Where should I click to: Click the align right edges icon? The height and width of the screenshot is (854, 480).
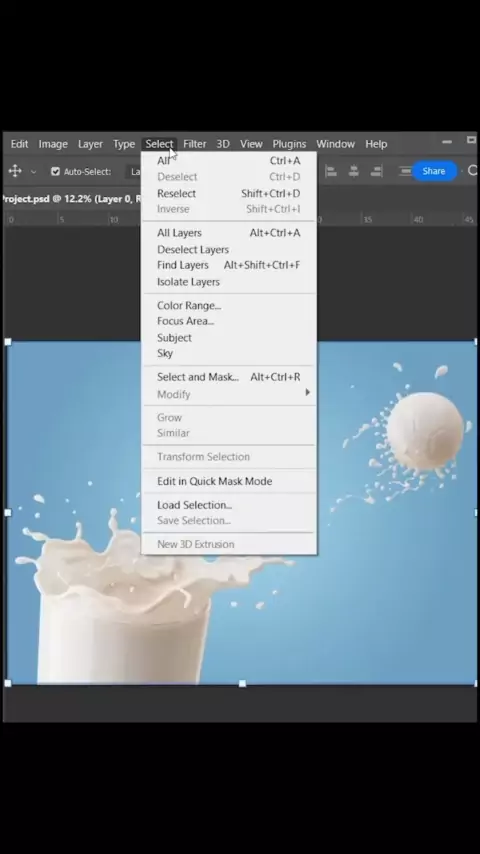(376, 171)
